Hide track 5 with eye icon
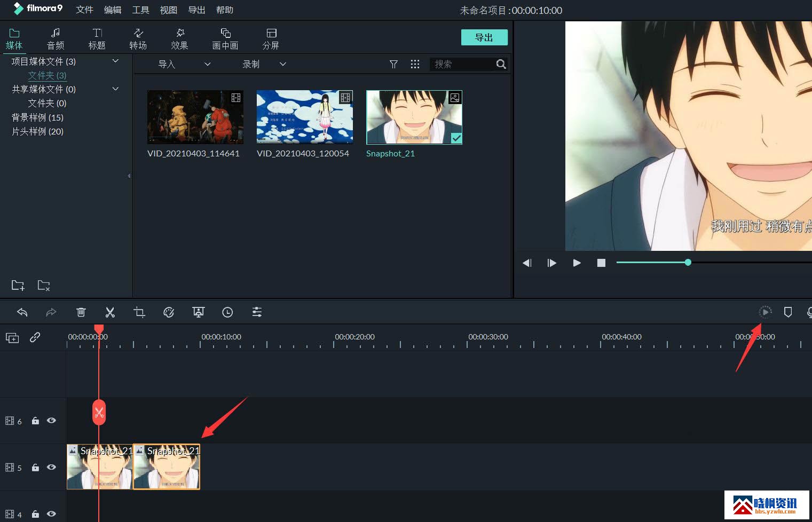812x522 pixels. tap(51, 467)
